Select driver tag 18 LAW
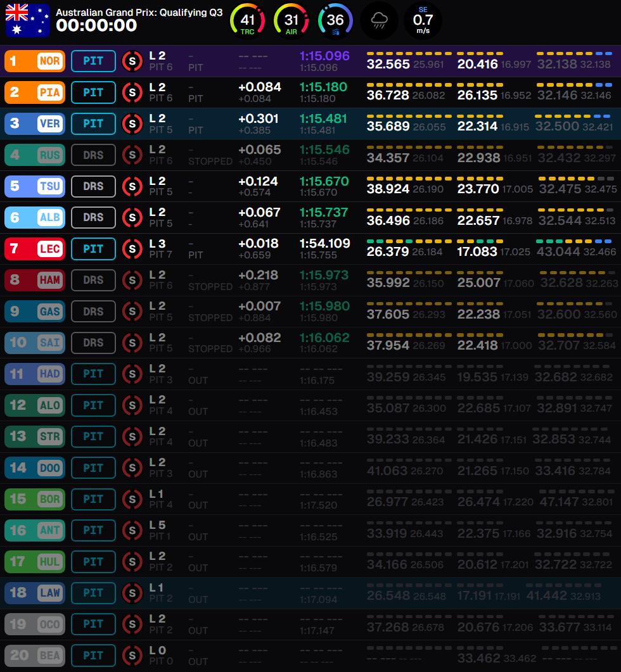The width and height of the screenshot is (621, 672). click(35, 593)
